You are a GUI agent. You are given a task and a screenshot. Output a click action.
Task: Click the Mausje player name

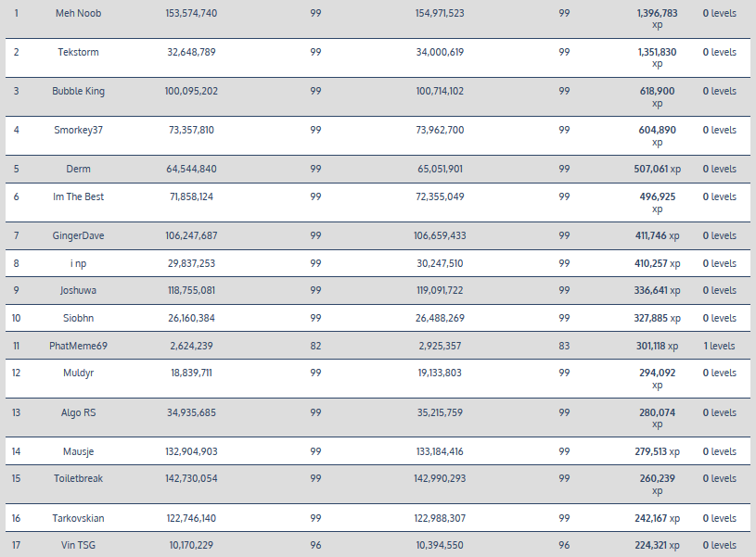[x=78, y=451]
